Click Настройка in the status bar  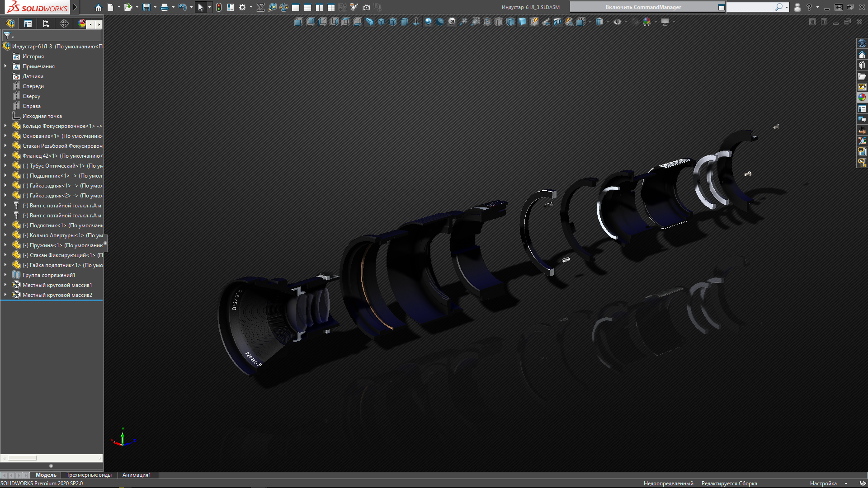pyautogui.click(x=823, y=483)
